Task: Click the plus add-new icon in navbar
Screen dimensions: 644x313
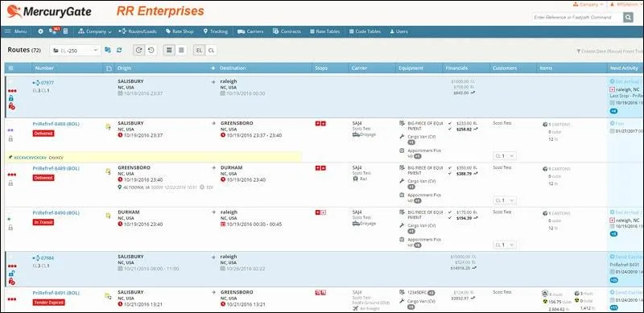Action: (x=40, y=31)
